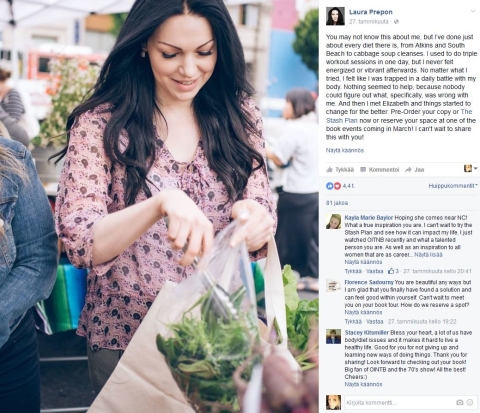The image size is (480, 413).
Task: View the 3 likes on Kayla's comment
Action: click(393, 271)
